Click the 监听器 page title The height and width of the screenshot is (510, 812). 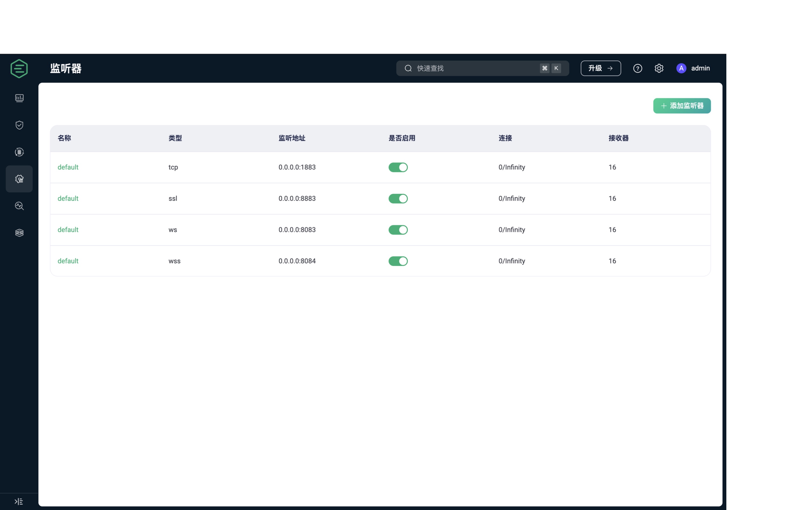click(66, 69)
